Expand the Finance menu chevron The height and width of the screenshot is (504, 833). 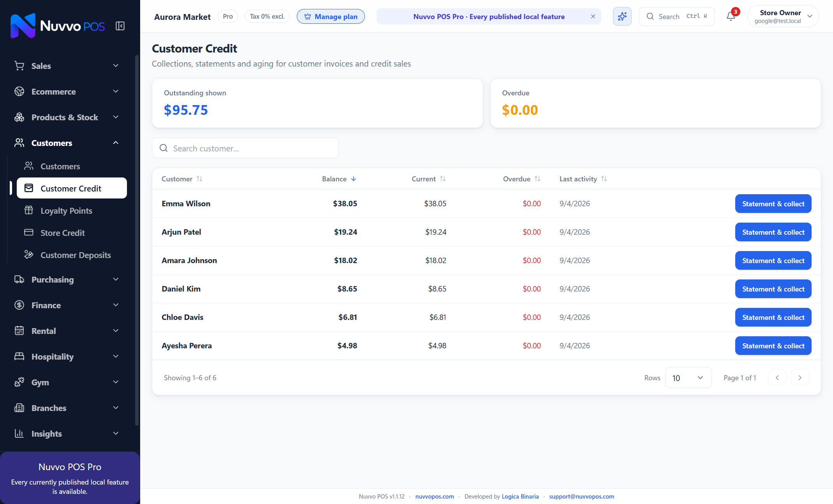point(116,305)
